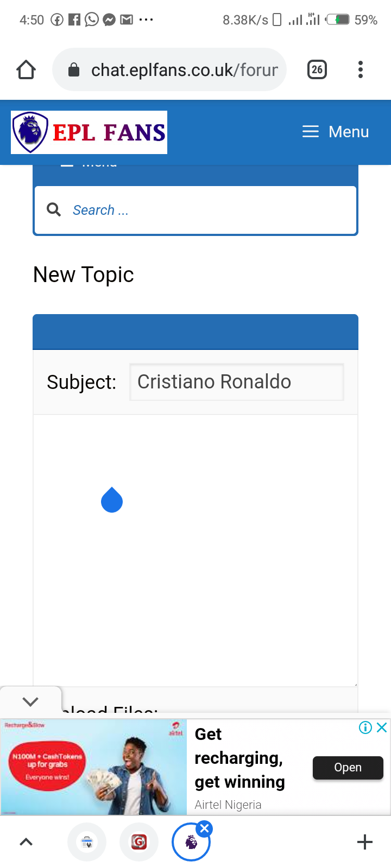
Task: Open the ad info icon
Action: click(x=365, y=727)
